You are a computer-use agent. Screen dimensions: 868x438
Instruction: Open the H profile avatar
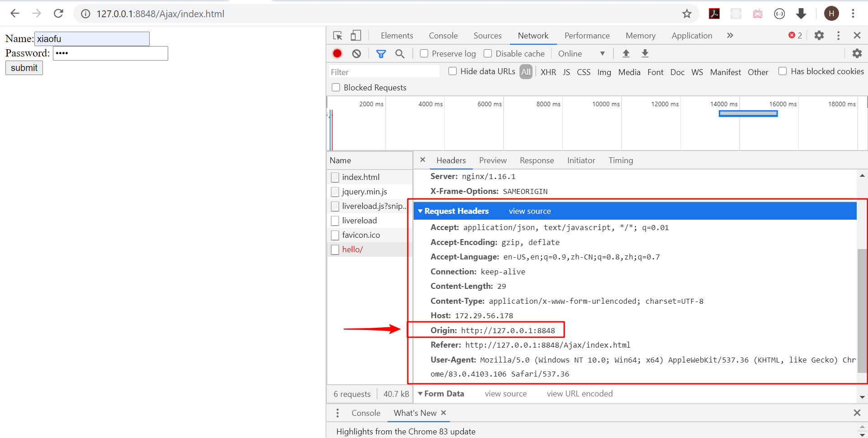click(831, 14)
